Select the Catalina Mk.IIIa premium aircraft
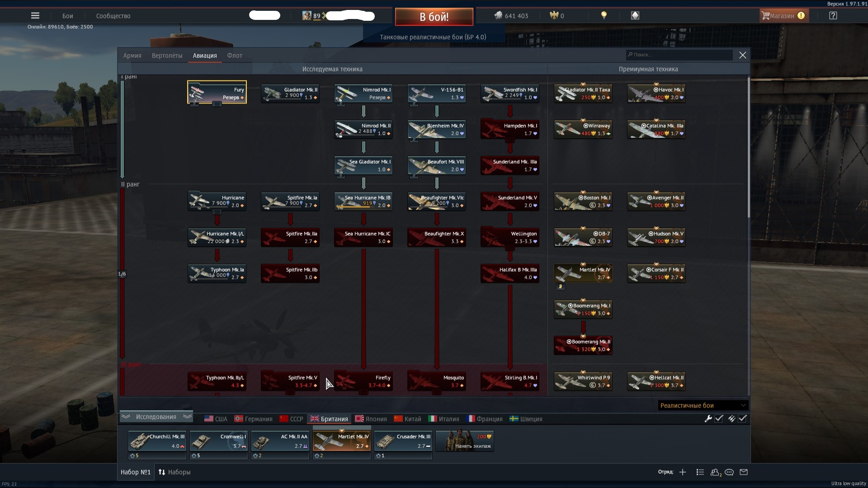Screen dimensions: 868x488 pyautogui.click(x=656, y=129)
